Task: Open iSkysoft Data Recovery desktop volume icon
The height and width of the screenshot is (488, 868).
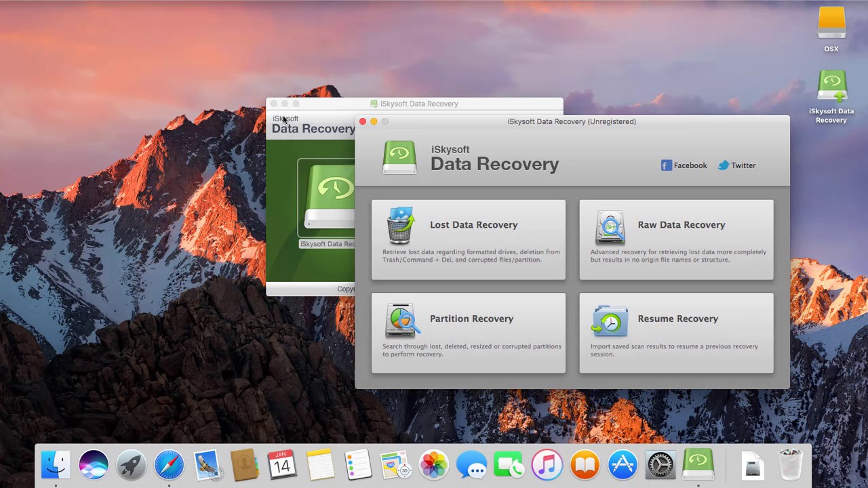Action: point(831,97)
